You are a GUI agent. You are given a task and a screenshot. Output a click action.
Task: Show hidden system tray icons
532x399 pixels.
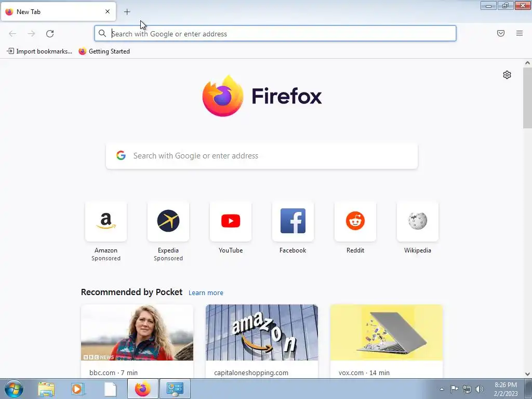tap(442, 389)
